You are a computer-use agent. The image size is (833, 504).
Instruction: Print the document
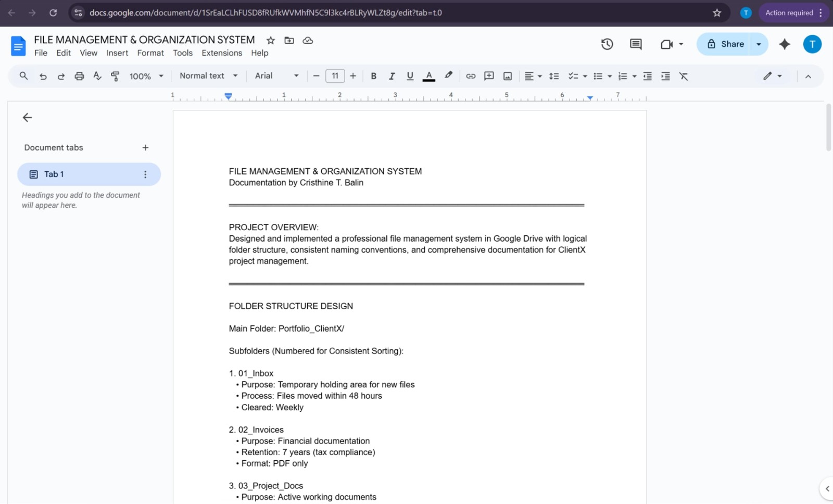coord(79,76)
